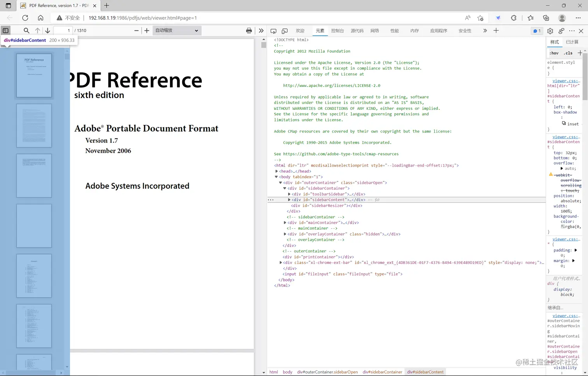
Task: Expand the sidebarContent div node
Action: click(289, 200)
